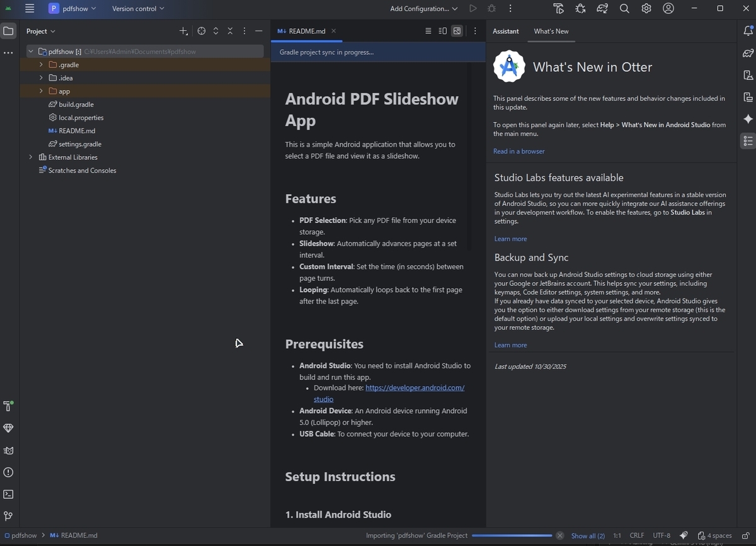
Task: Click Apply Changes and Restart Activity icon
Action: point(559,9)
